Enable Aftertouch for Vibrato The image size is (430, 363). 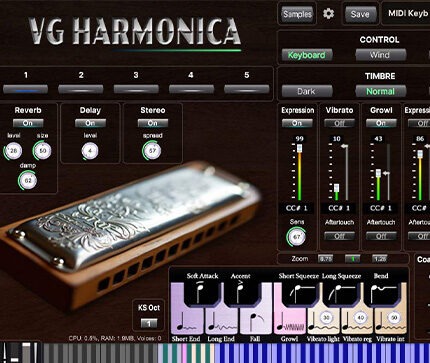339,236
